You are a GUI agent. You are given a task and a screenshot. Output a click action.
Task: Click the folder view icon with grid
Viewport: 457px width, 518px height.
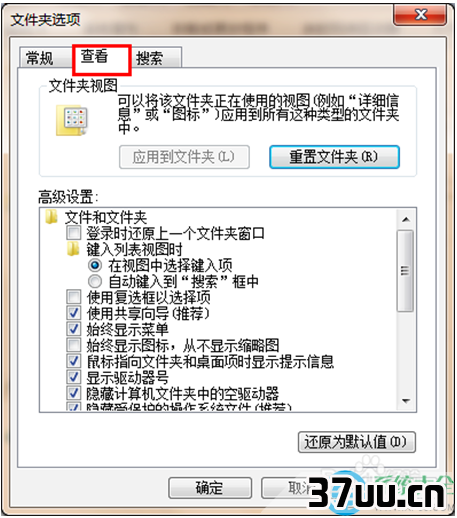pos(72,120)
